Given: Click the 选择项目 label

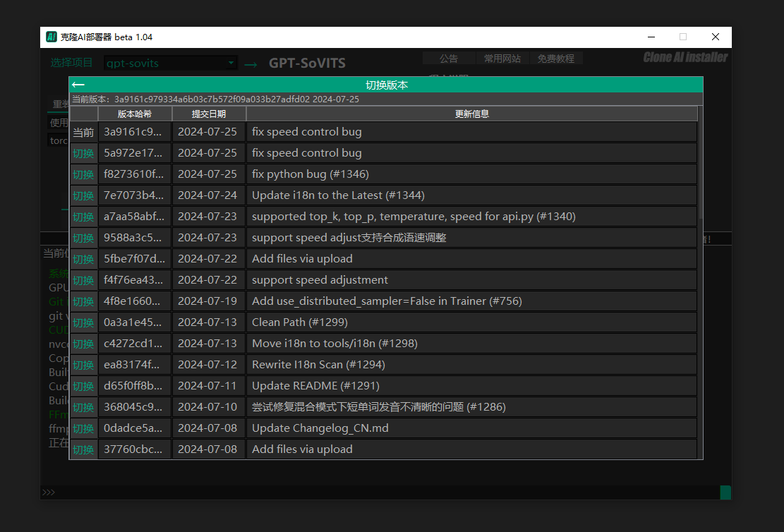Looking at the screenshot, I should pos(71,63).
